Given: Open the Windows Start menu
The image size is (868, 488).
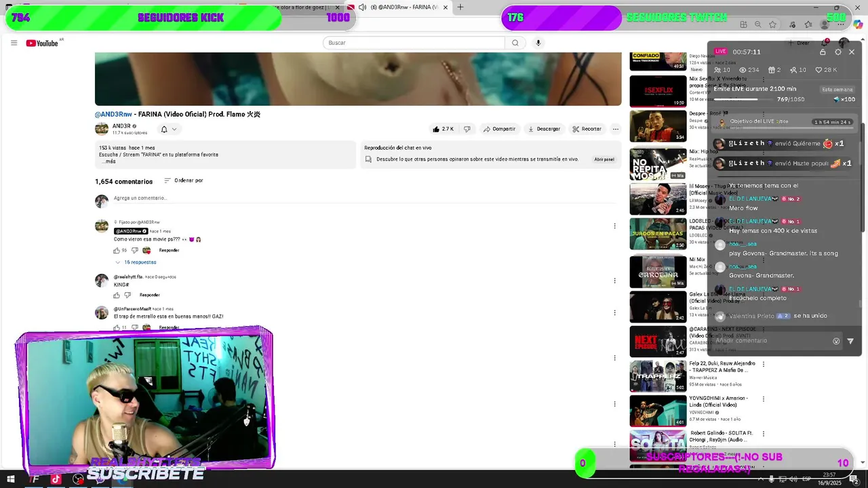Looking at the screenshot, I should pyautogui.click(x=11, y=479).
